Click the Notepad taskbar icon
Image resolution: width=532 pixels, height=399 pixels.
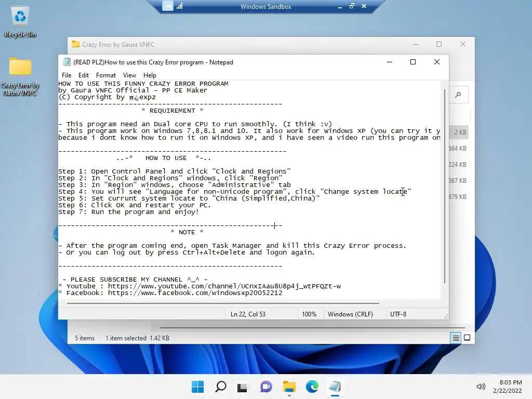pos(335,387)
